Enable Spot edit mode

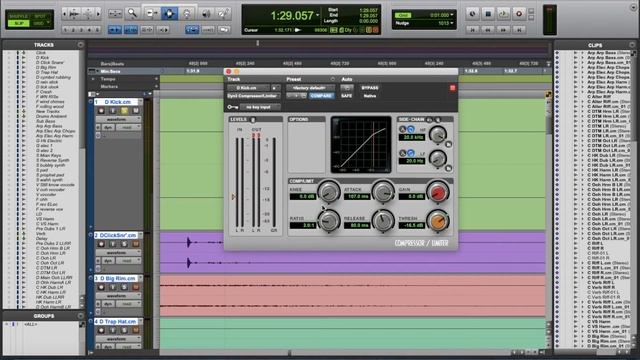click(x=40, y=16)
